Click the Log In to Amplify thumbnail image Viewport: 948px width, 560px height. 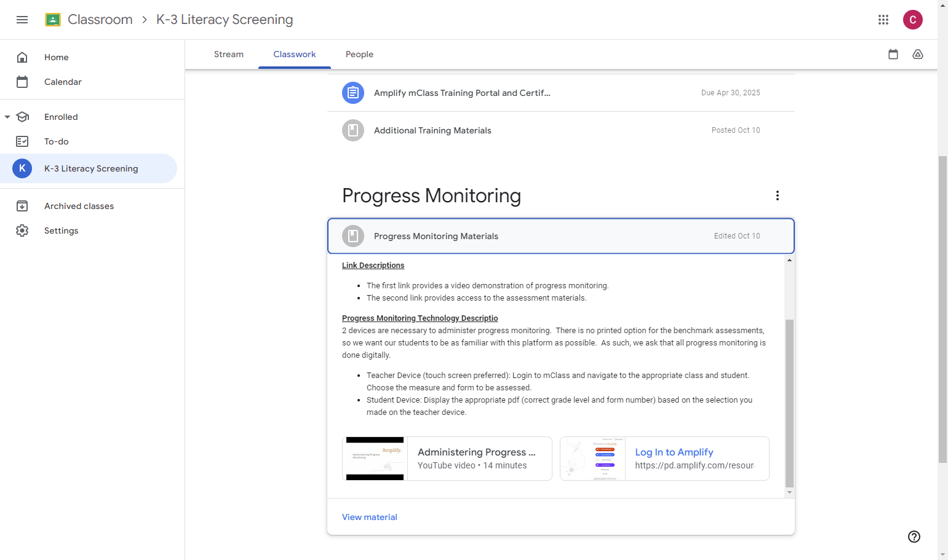coord(593,459)
